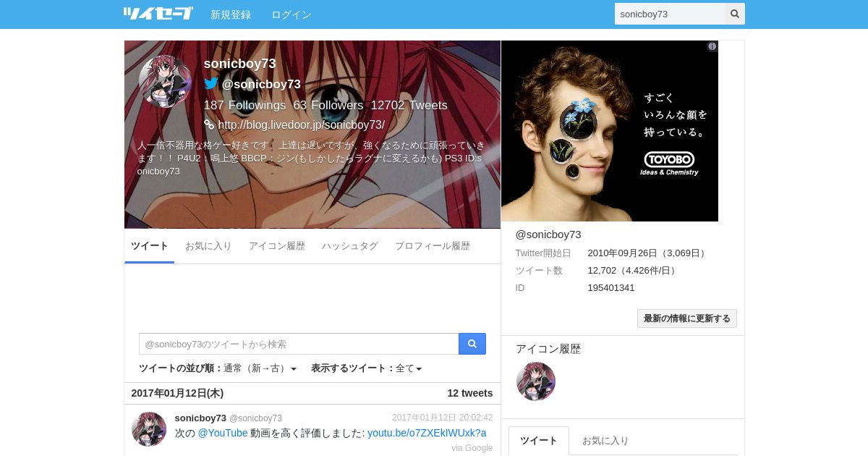Click the 最新の情報に更新する button

(687, 318)
